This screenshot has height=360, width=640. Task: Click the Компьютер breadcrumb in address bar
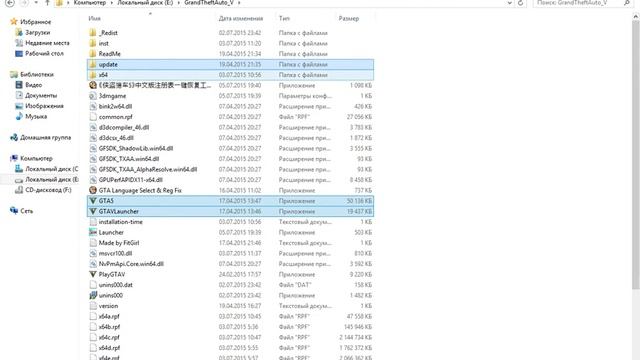[90, 3]
